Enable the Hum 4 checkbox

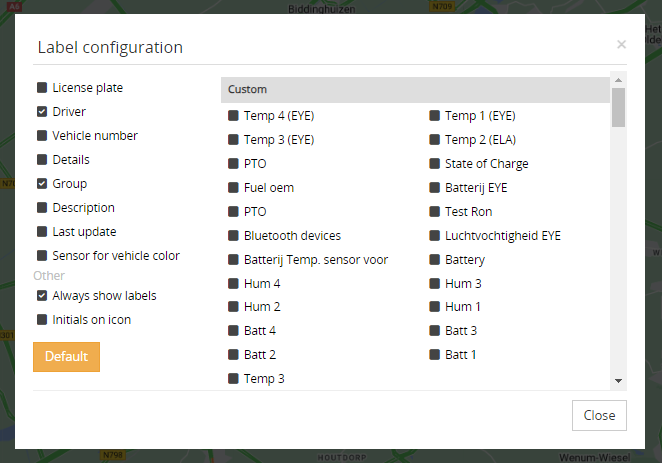point(233,284)
